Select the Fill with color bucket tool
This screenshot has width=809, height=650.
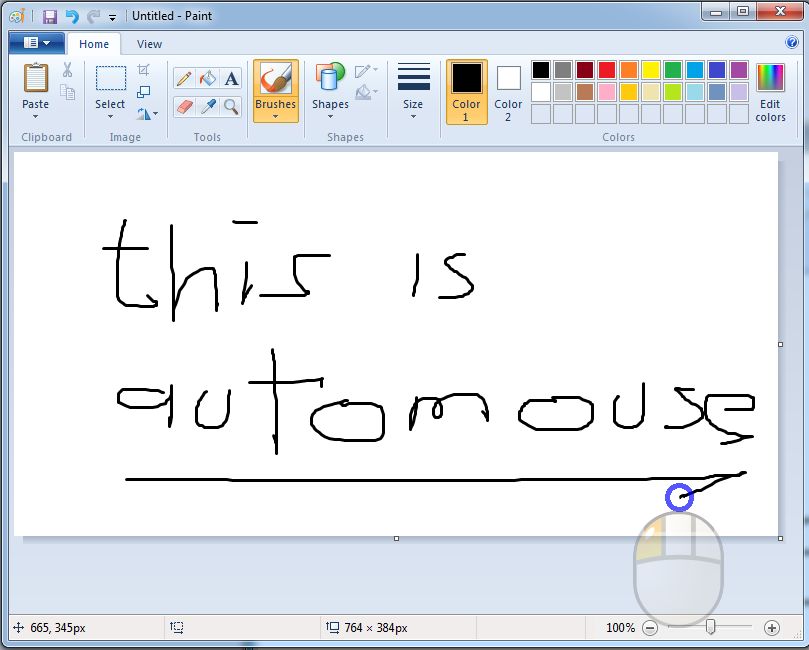click(x=208, y=79)
